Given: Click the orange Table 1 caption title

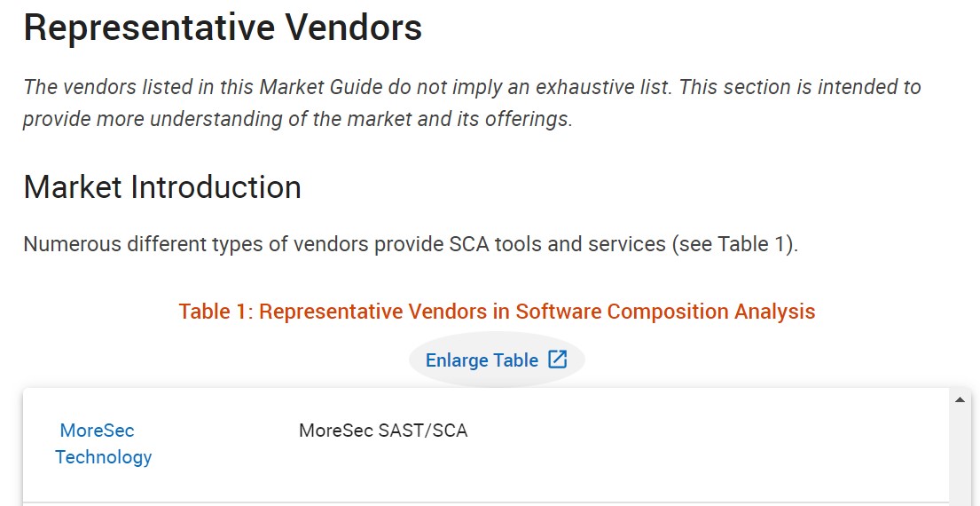Looking at the screenshot, I should (x=497, y=312).
